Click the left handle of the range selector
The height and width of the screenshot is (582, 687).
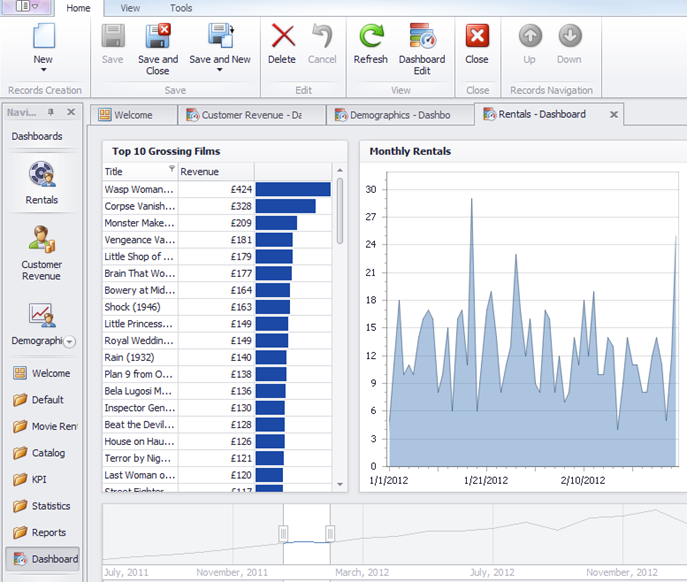284,533
